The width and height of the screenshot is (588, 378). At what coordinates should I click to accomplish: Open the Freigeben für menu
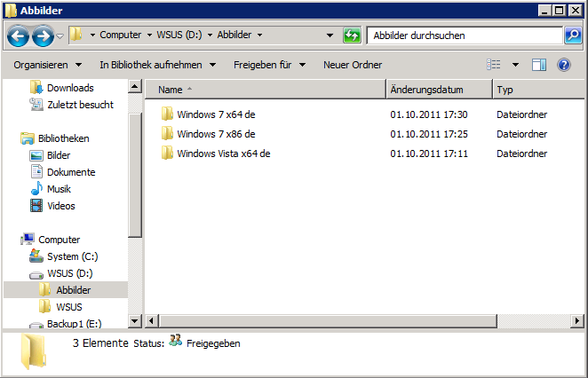click(x=269, y=65)
